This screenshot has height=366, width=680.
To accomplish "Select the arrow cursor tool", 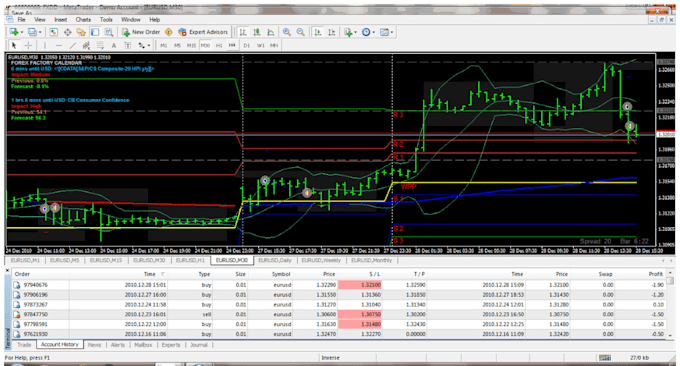I will pyautogui.click(x=14, y=45).
